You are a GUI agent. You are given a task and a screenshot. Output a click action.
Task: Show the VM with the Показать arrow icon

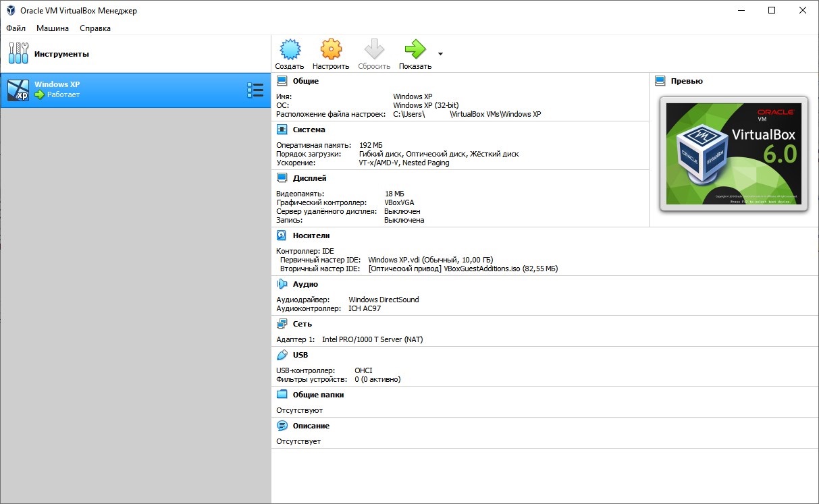[415, 49]
